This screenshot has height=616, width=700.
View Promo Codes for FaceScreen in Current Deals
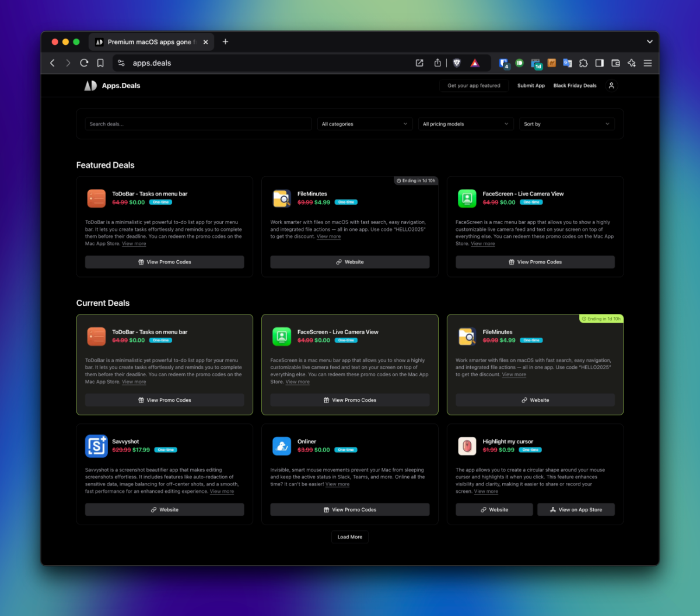click(350, 400)
